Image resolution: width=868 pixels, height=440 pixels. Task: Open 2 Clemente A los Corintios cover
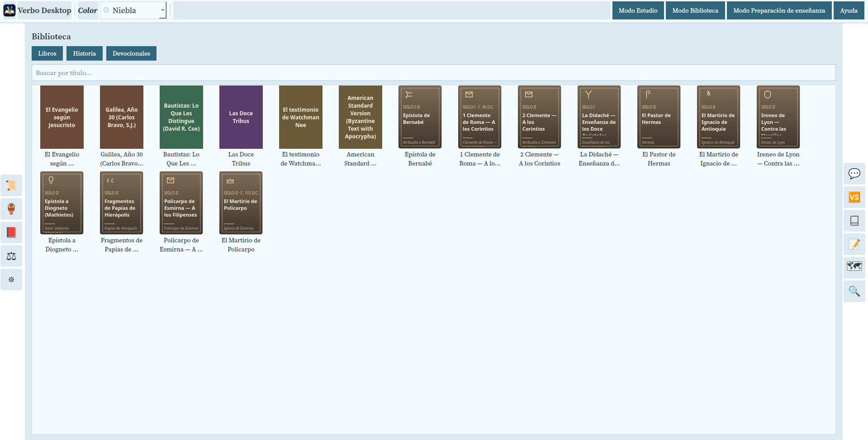[540, 117]
